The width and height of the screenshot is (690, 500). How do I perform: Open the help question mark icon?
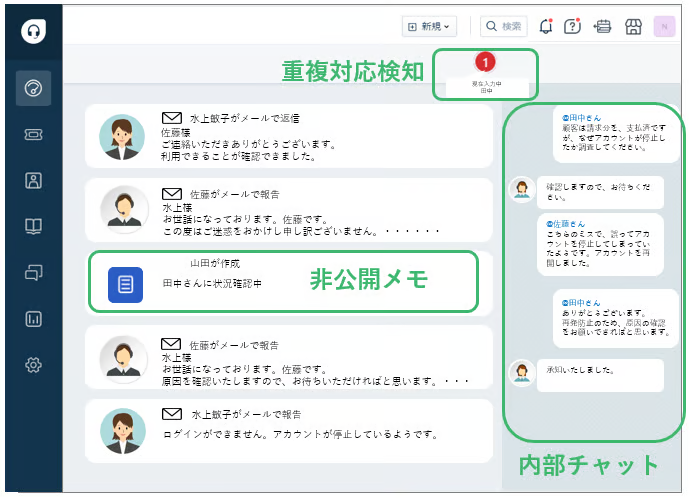click(572, 27)
